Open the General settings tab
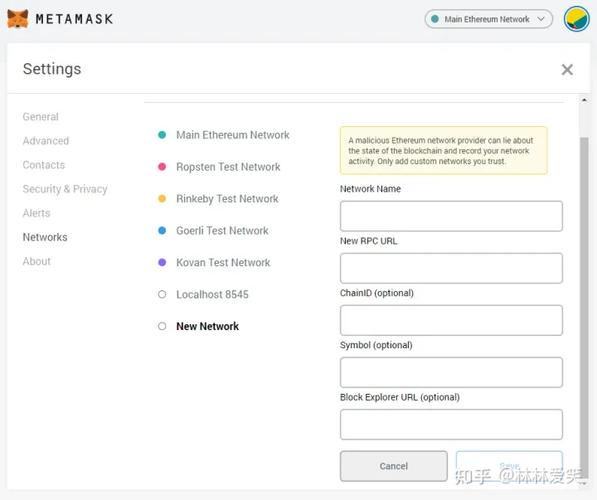Image resolution: width=597 pixels, height=500 pixels. 40,117
